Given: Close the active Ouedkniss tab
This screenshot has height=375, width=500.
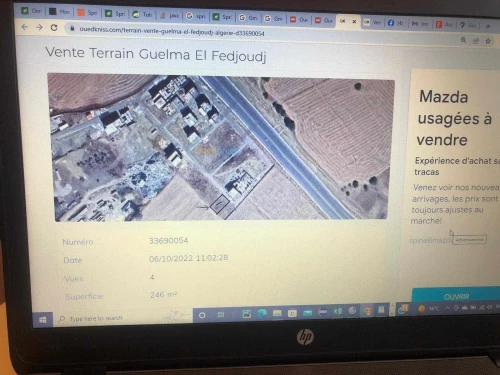Looking at the screenshot, I should tap(354, 22).
